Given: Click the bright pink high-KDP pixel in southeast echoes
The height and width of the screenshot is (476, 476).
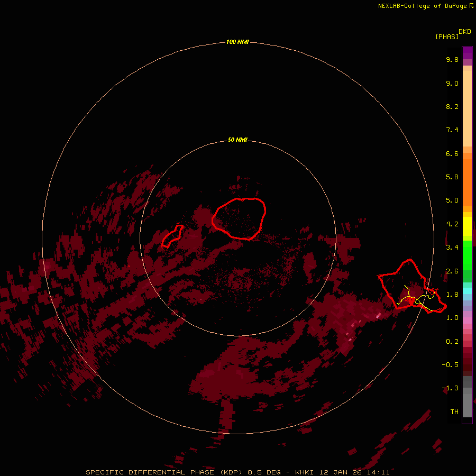Looking at the screenshot, I should pyautogui.click(x=378, y=316).
